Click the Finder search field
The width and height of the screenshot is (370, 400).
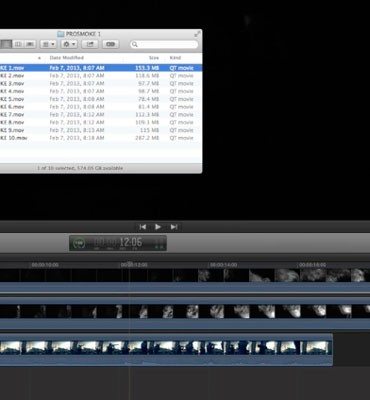[164, 44]
